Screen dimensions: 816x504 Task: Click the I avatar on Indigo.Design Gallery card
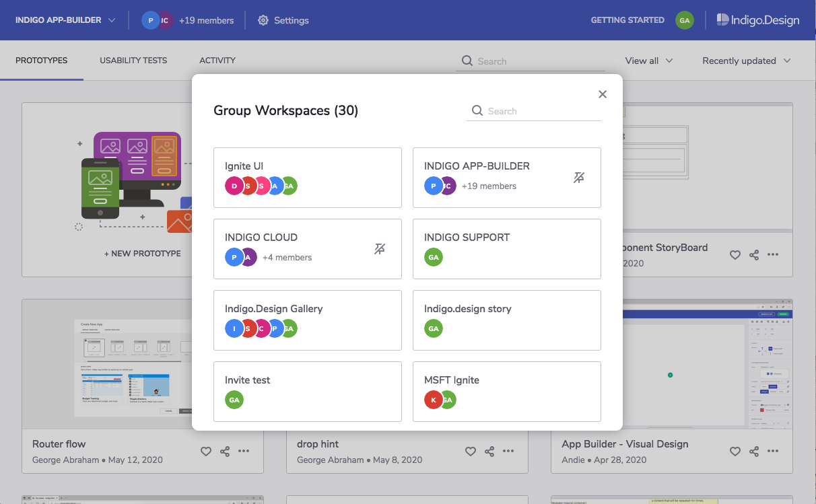point(233,329)
